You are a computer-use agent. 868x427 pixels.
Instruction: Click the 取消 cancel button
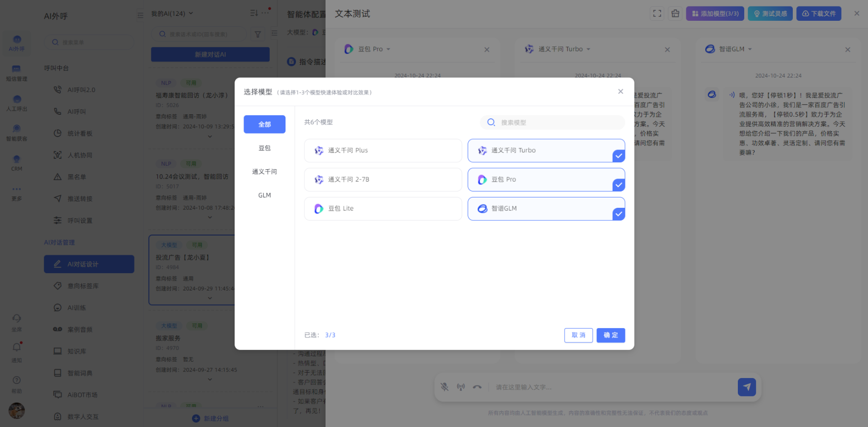point(578,335)
